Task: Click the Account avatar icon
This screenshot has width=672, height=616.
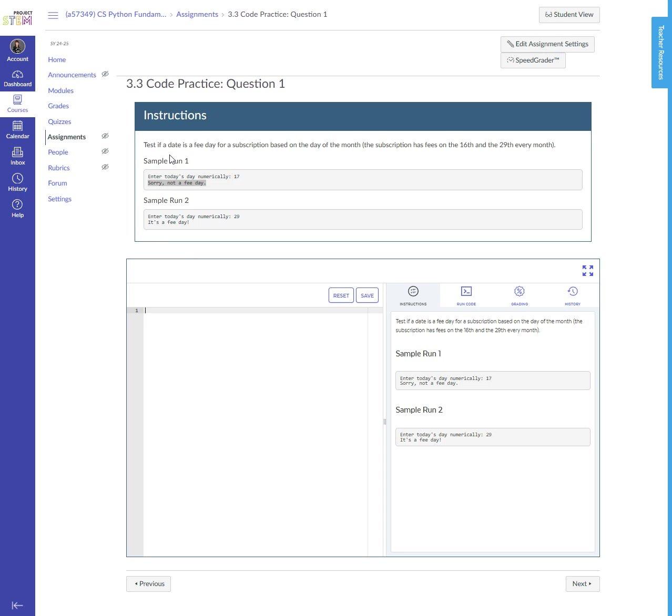Action: pyautogui.click(x=17, y=47)
